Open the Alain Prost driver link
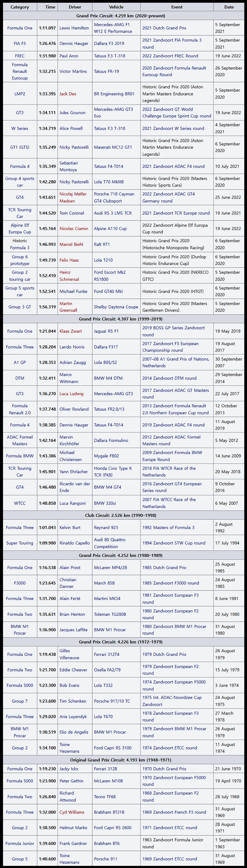The image size is (247, 868). coord(70,568)
